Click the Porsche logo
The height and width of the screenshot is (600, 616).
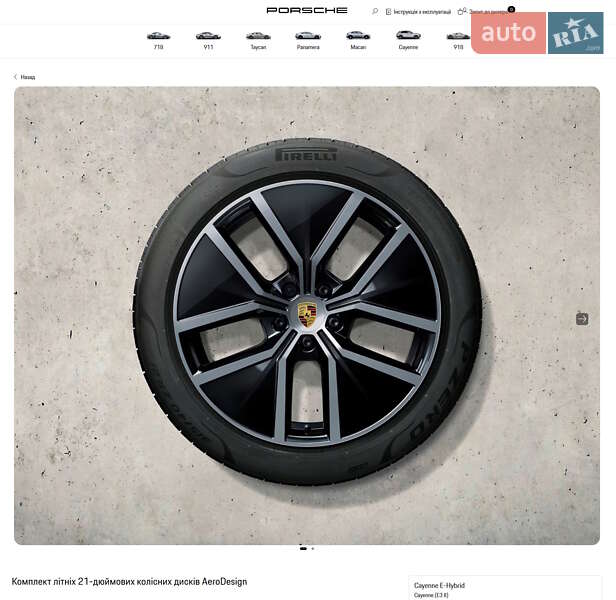[307, 10]
